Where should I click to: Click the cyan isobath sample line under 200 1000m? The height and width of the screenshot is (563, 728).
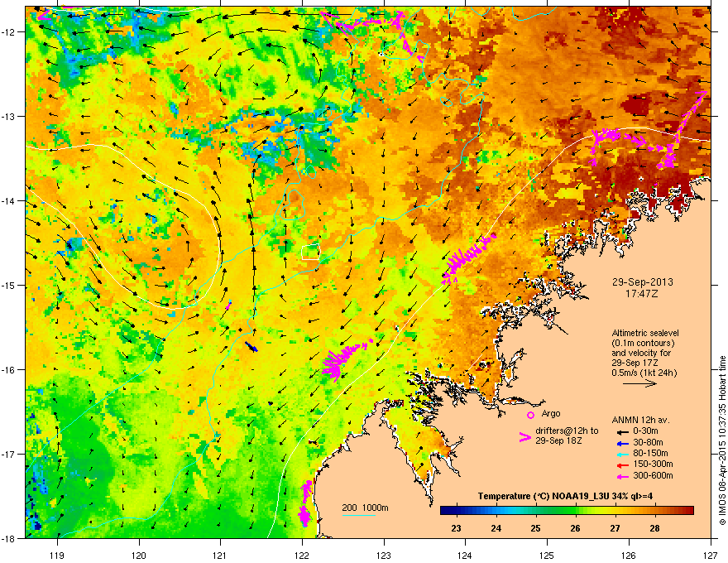coord(359,515)
